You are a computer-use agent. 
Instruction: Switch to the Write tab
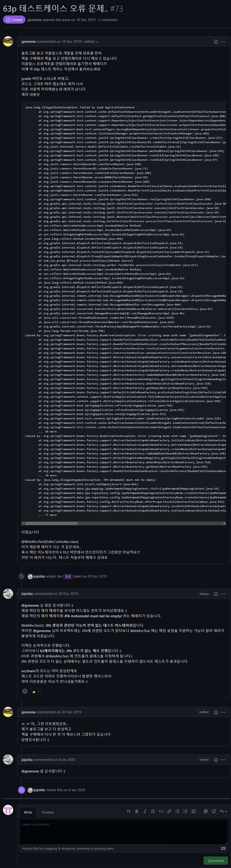pyautogui.click(x=28, y=812)
